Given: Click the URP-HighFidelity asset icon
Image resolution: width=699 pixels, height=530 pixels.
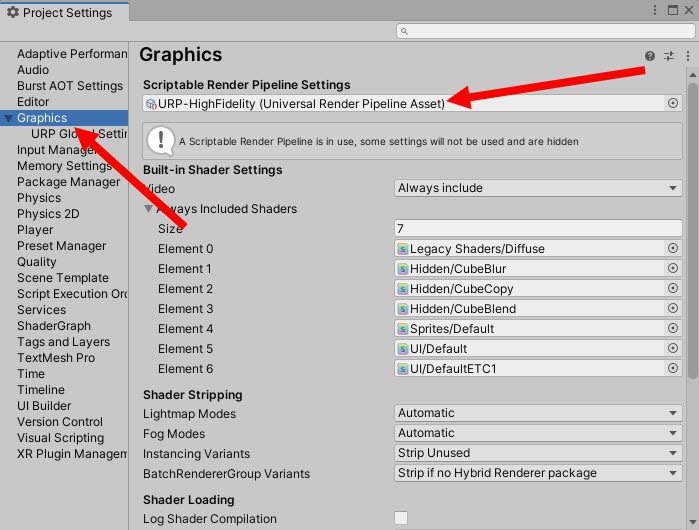Looking at the screenshot, I should pos(151,104).
